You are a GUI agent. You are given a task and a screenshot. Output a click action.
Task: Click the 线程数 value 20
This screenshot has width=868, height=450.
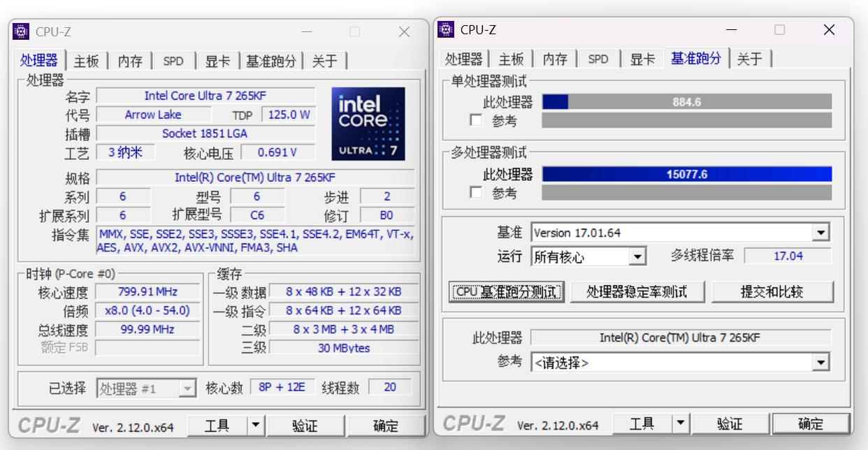point(390,387)
